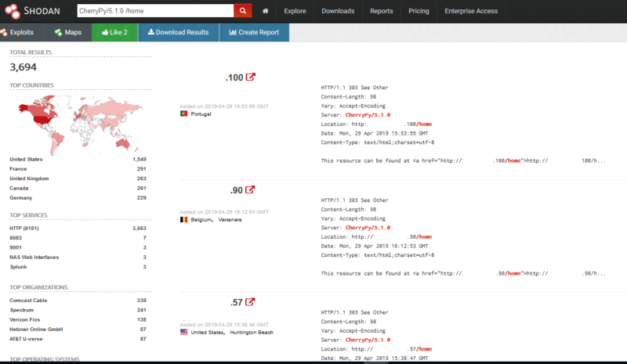Open the Reports page
This screenshot has width=627, height=364.
[x=382, y=11]
